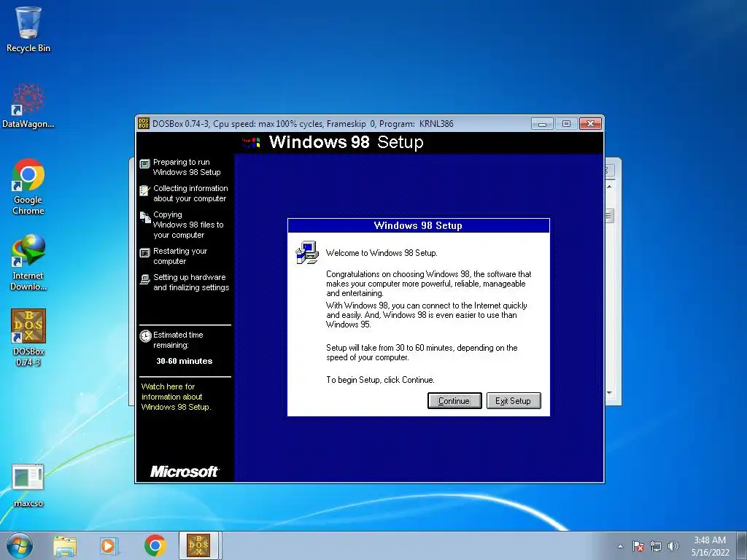Click the Windows 98 Setup dialog title bar
Image resolution: width=747 pixels, height=560 pixels.
pyautogui.click(x=418, y=226)
